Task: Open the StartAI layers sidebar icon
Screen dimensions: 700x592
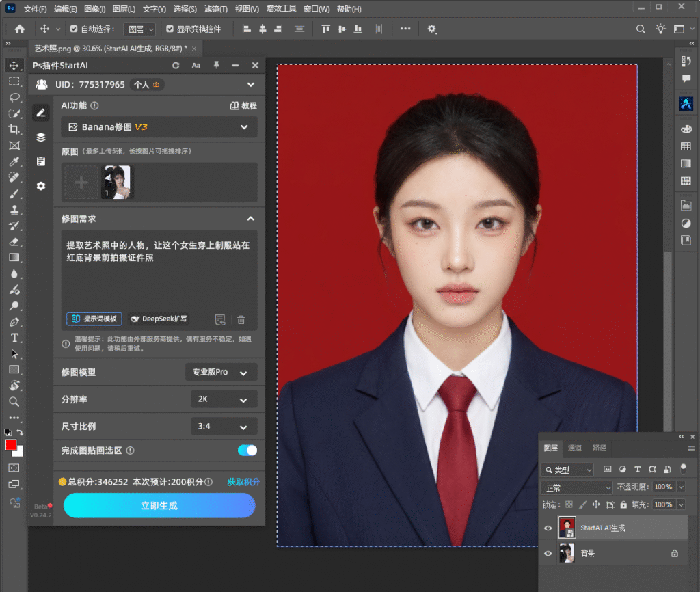Action: [41, 137]
